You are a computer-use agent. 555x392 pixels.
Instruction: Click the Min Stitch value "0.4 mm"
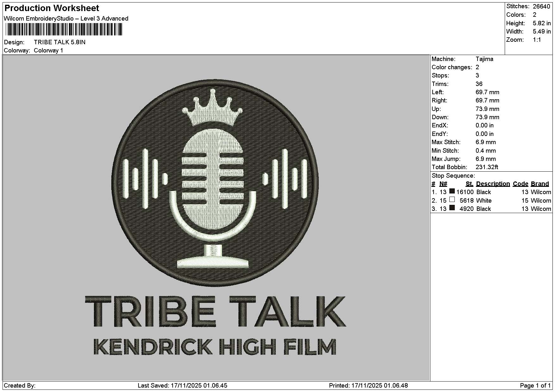pos(486,150)
